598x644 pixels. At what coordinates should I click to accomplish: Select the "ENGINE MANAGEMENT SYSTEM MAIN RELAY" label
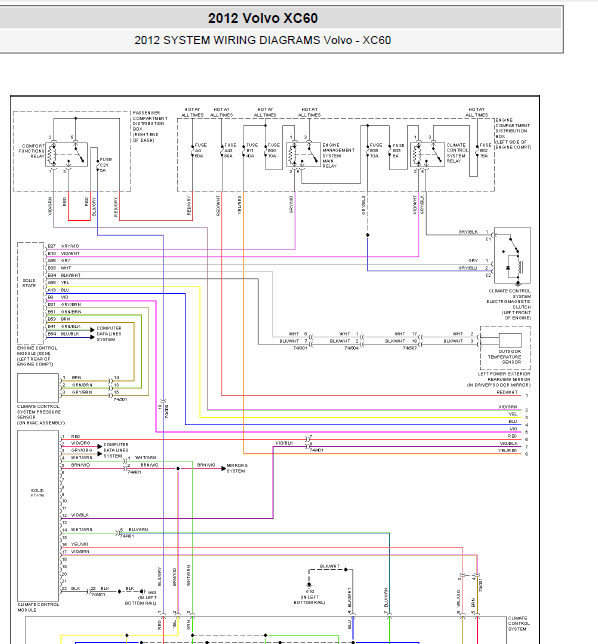[338, 156]
